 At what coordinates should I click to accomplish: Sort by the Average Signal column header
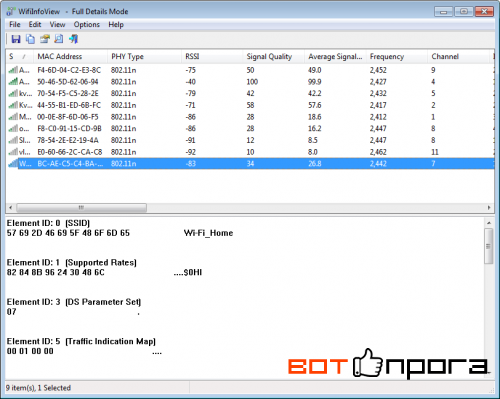335,56
